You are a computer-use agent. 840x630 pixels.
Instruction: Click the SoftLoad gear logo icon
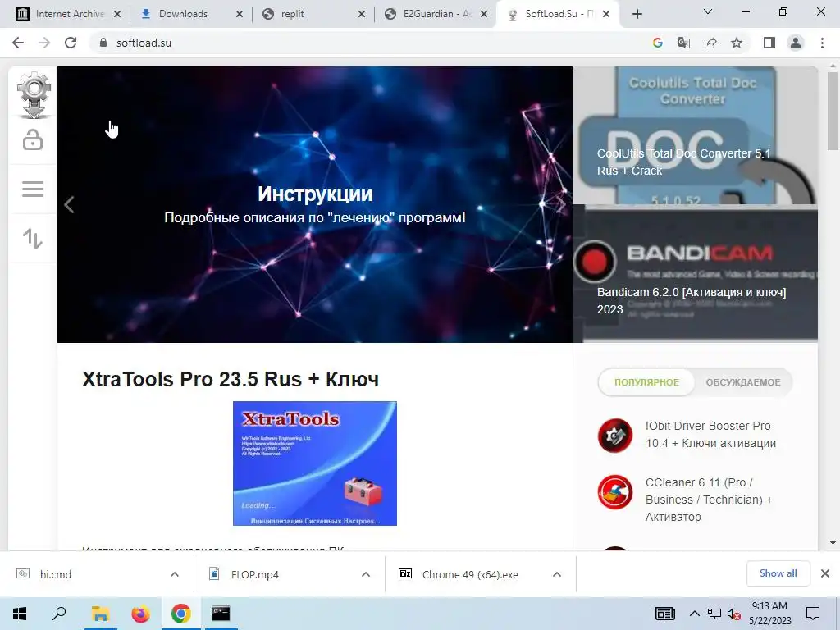point(34,95)
